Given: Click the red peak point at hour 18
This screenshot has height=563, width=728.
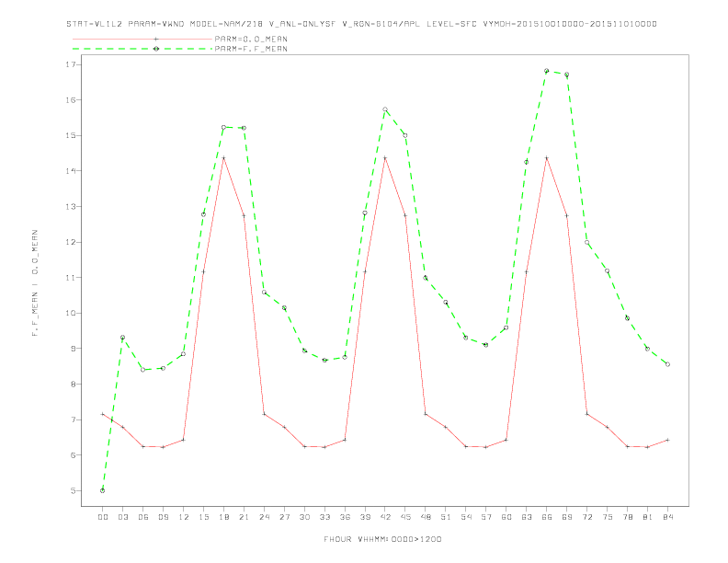Looking at the screenshot, I should 223,158.
